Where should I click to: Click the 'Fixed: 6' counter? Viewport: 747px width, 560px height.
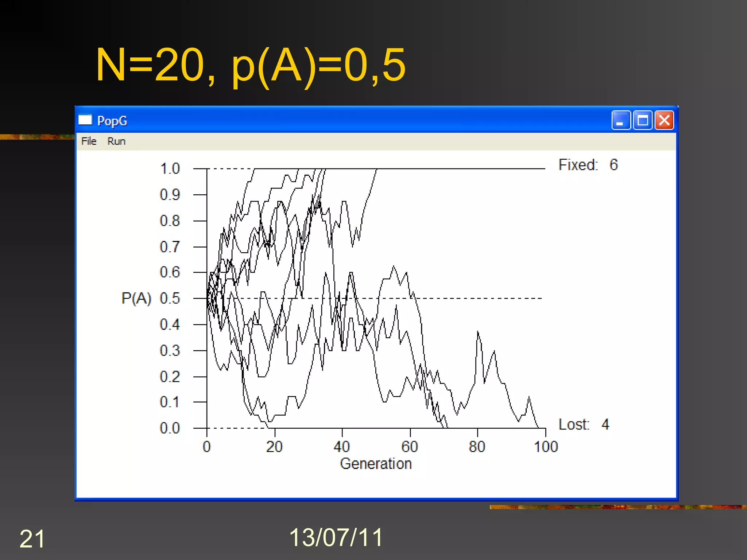[588, 165]
